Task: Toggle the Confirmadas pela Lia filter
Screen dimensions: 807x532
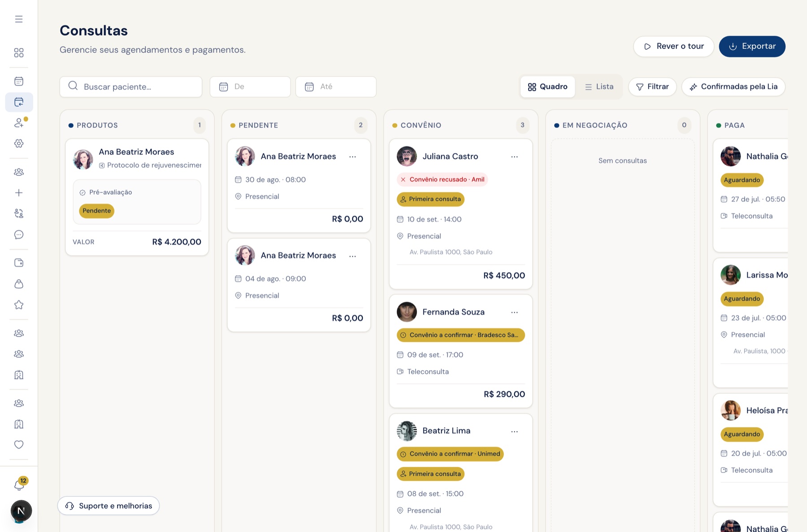Action: (733, 87)
